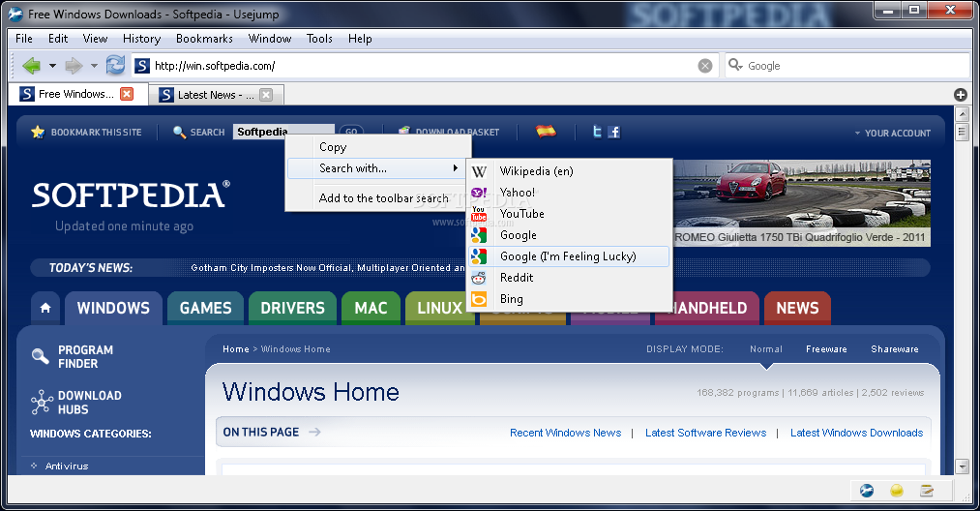The image size is (980, 511).
Task: Open the History menu
Action: (x=142, y=38)
